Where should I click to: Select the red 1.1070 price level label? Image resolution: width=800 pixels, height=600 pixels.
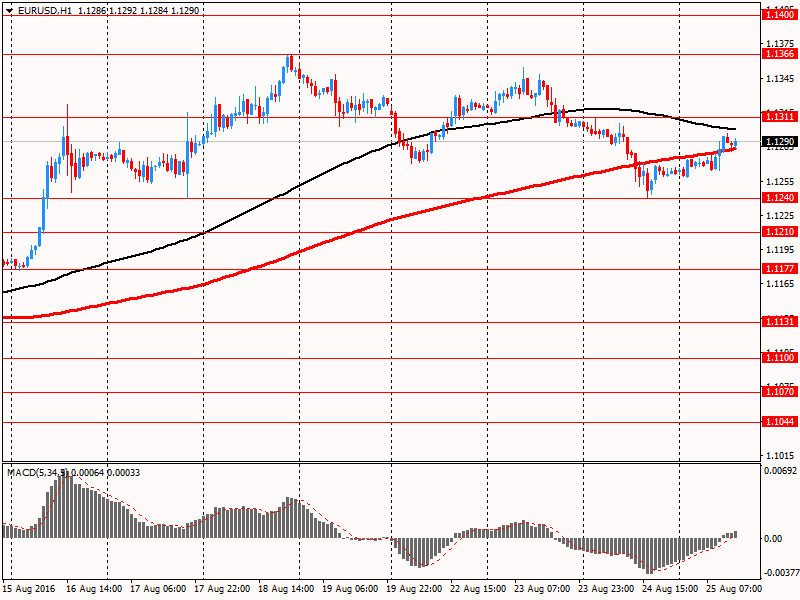click(780, 391)
